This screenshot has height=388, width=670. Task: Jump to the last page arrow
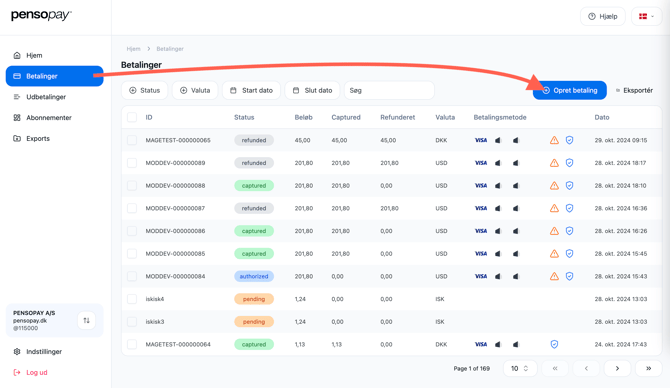(x=648, y=368)
